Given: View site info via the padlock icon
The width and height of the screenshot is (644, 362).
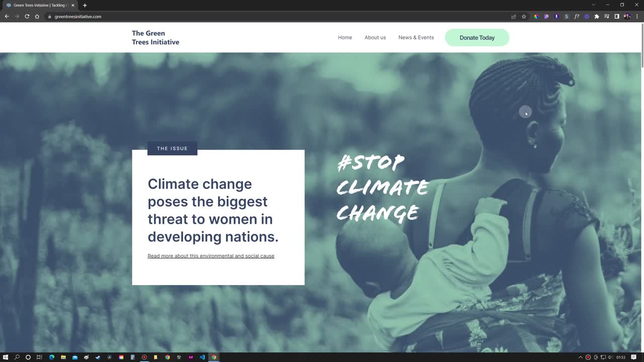Looking at the screenshot, I should (x=49, y=17).
